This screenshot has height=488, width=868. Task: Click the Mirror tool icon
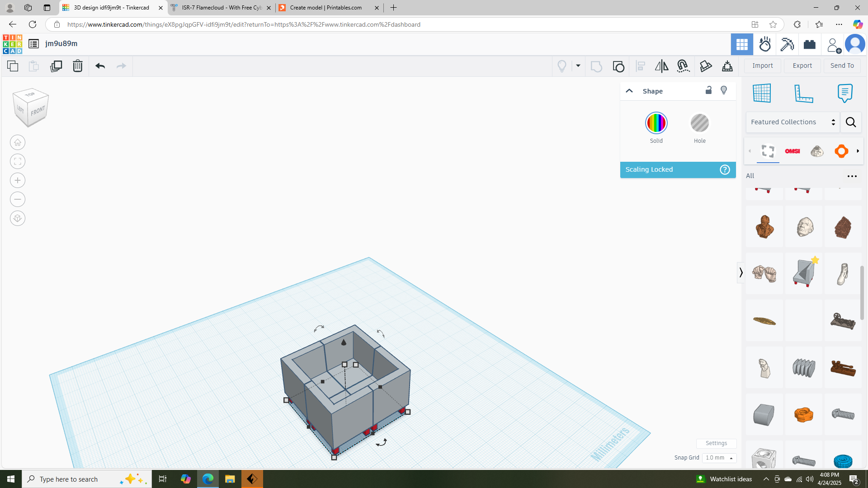pos(661,66)
